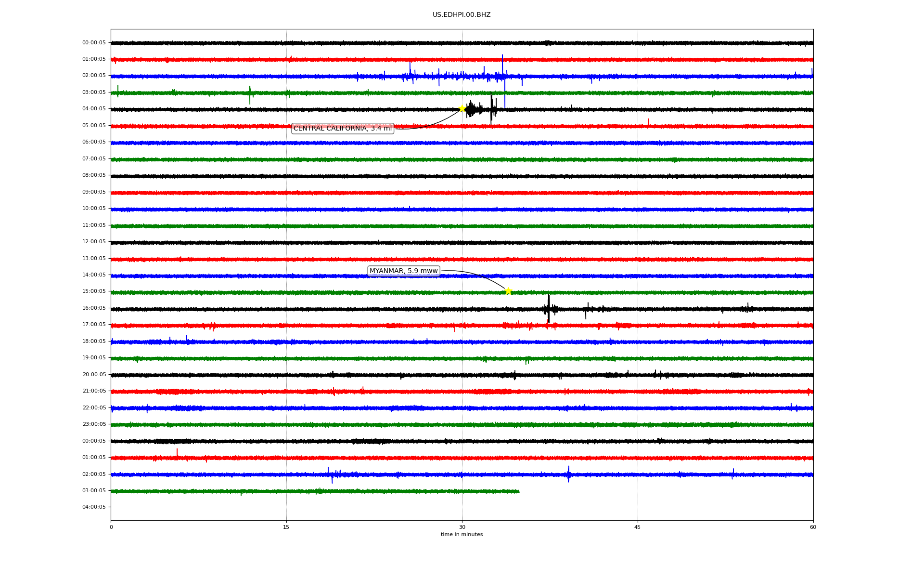The height and width of the screenshot is (578, 924).
Task: Click the 16:00:05 row time label
Action: [x=94, y=308]
